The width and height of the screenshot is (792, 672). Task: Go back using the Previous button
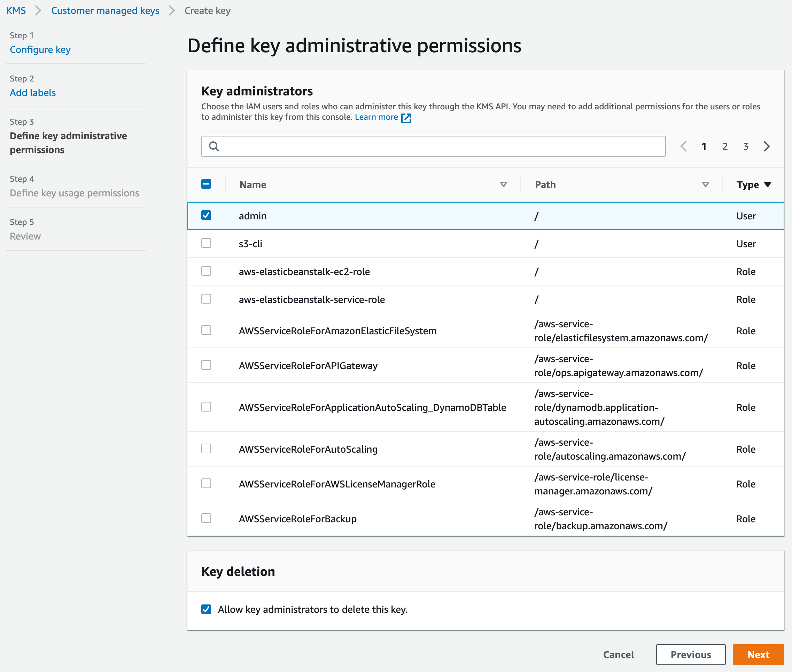point(691,654)
